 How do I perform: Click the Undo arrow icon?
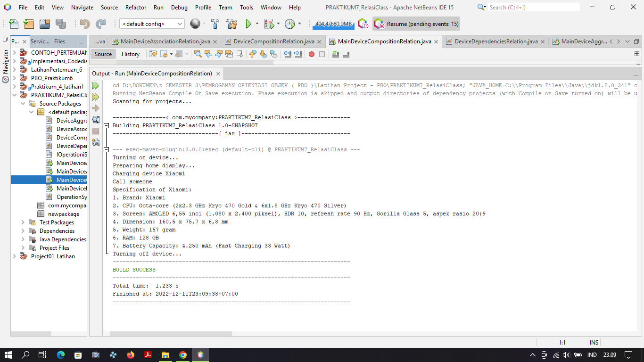click(85, 24)
